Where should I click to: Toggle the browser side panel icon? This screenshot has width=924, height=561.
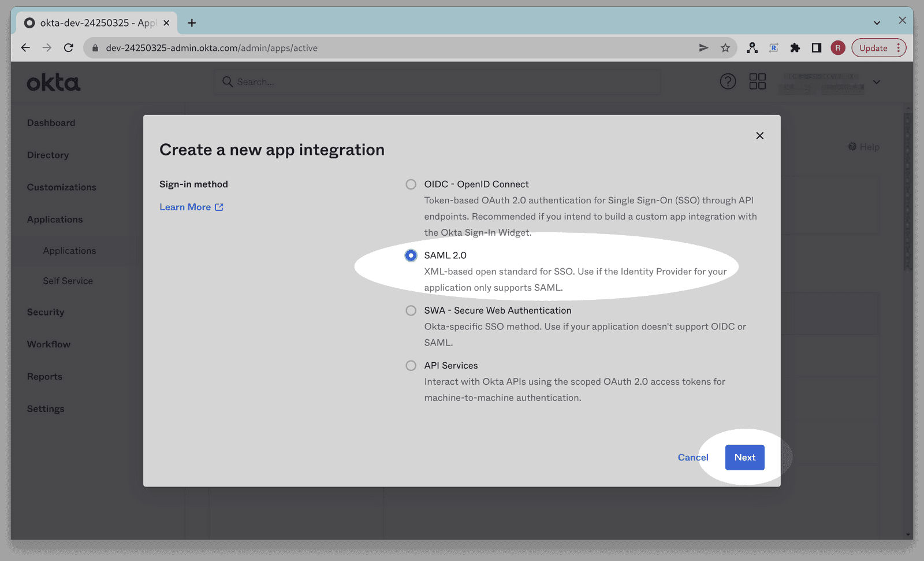[x=817, y=48]
